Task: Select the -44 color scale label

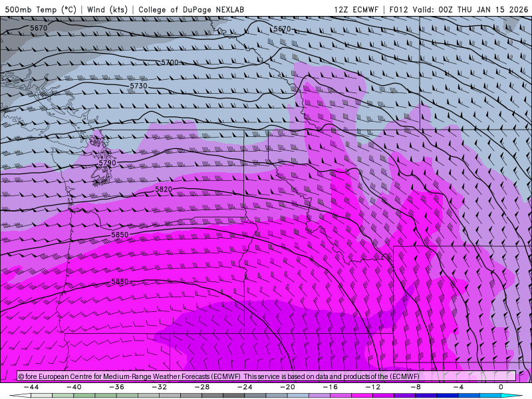Action: click(x=31, y=387)
